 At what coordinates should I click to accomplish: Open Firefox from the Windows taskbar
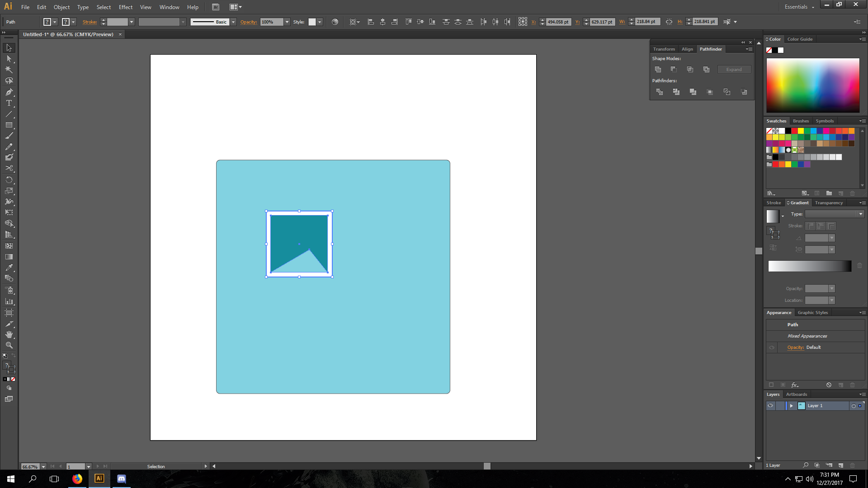coord(77,479)
